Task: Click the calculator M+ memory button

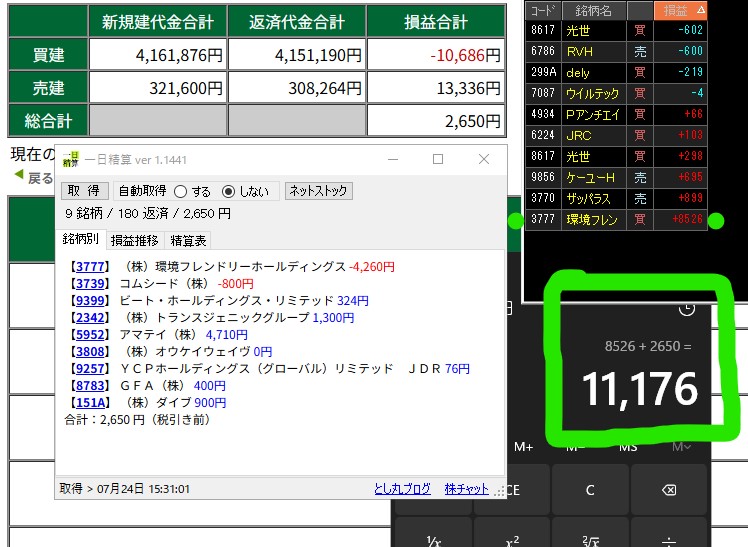Action: (523, 447)
